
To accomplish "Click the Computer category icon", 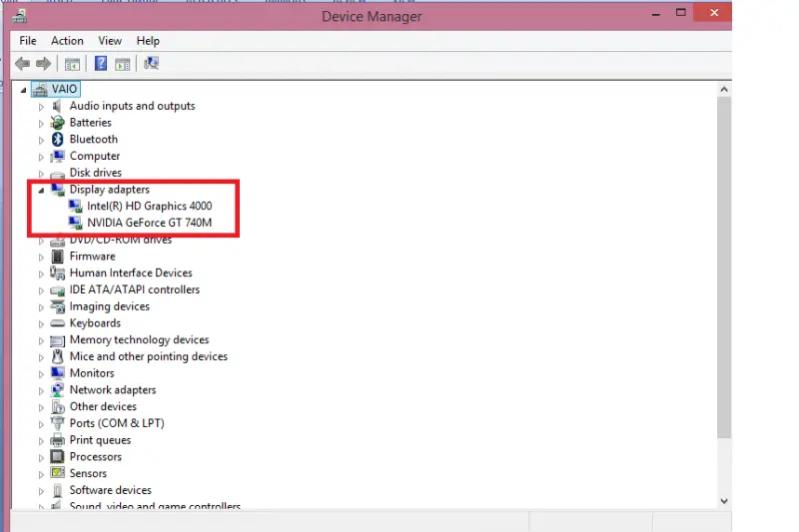I will tap(58, 156).
